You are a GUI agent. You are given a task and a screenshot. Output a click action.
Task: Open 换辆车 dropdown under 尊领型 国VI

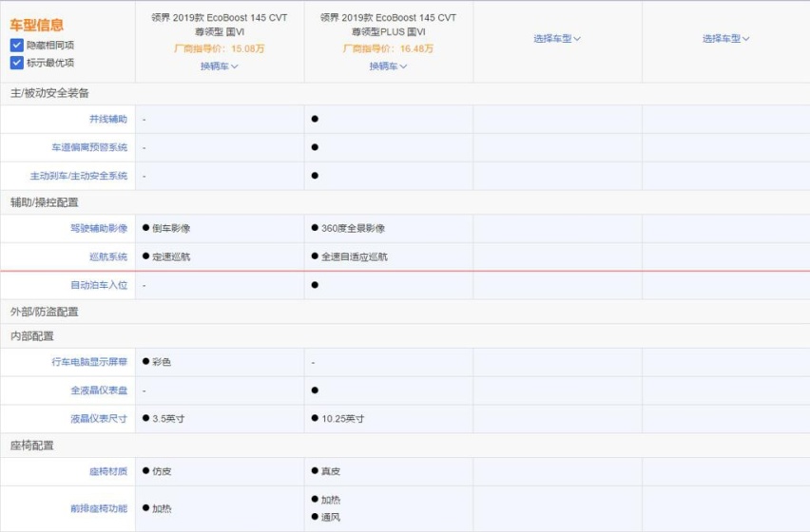click(219, 66)
